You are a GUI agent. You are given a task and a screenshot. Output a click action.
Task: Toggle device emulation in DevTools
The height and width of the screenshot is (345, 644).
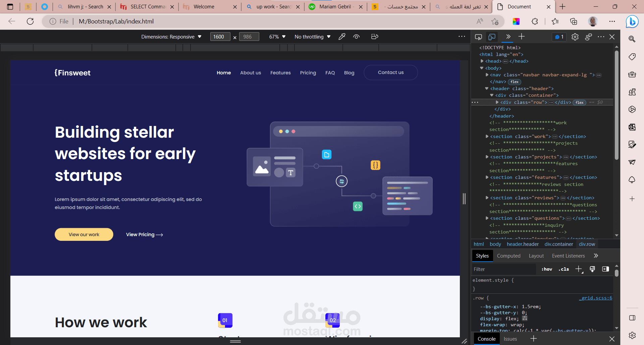[492, 37]
